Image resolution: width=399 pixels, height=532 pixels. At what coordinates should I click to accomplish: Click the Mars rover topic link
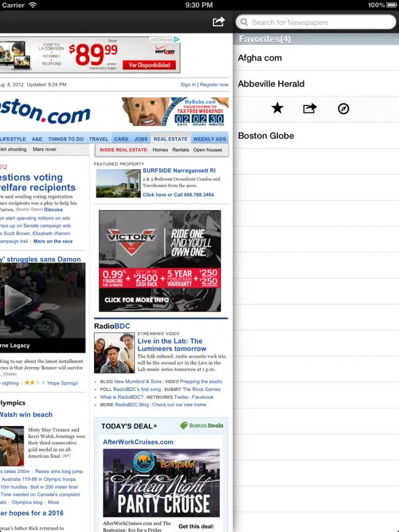click(x=45, y=149)
